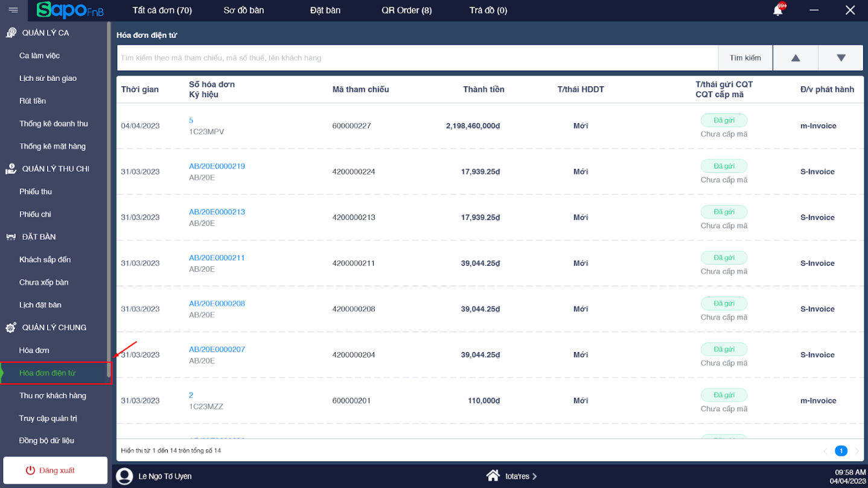Click the home icon in bottom bar
The height and width of the screenshot is (488, 868).
point(493,476)
